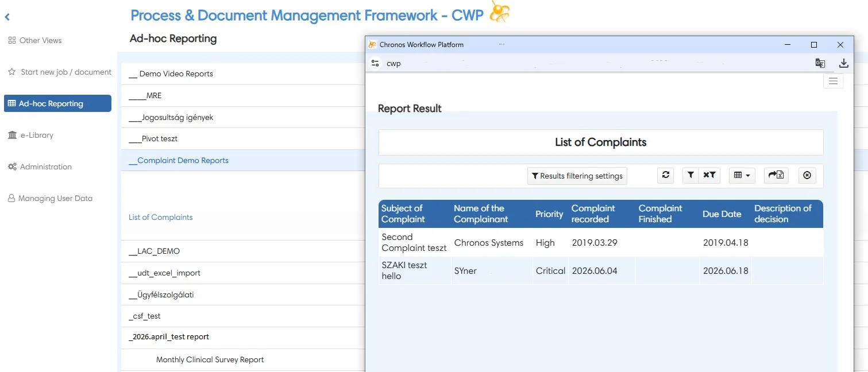Click the Administration gears icon

click(12, 166)
